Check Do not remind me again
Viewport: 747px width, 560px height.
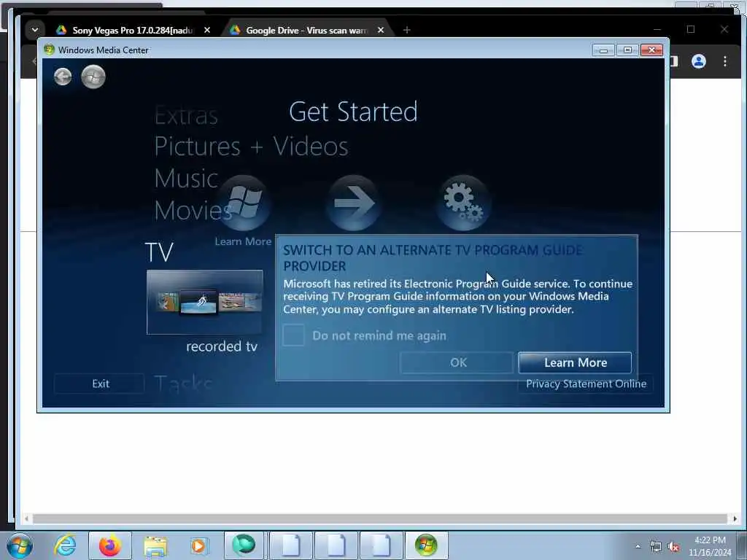293,335
